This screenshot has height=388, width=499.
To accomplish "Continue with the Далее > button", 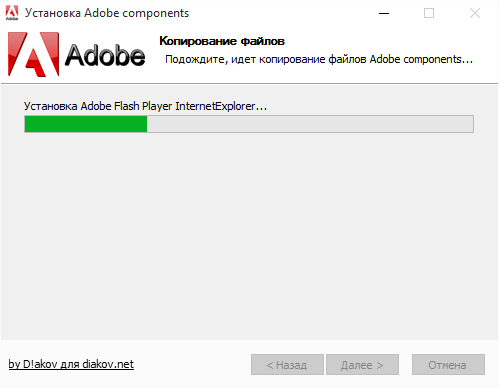I will coord(362,365).
